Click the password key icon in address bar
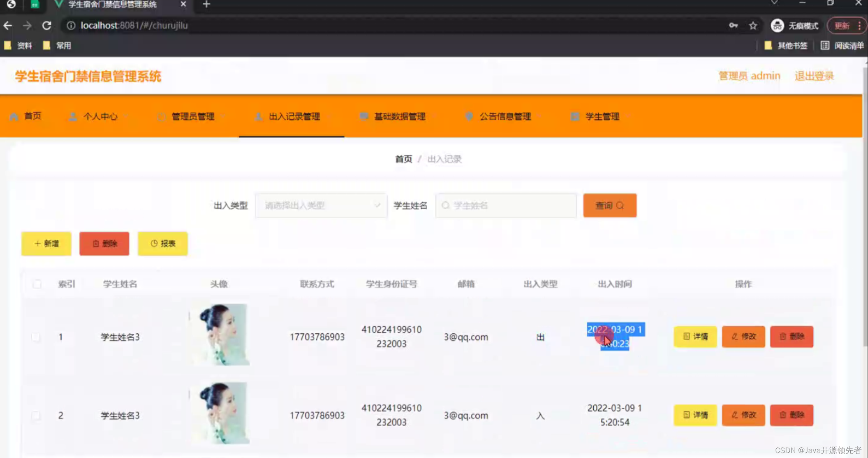868x458 pixels. point(733,26)
